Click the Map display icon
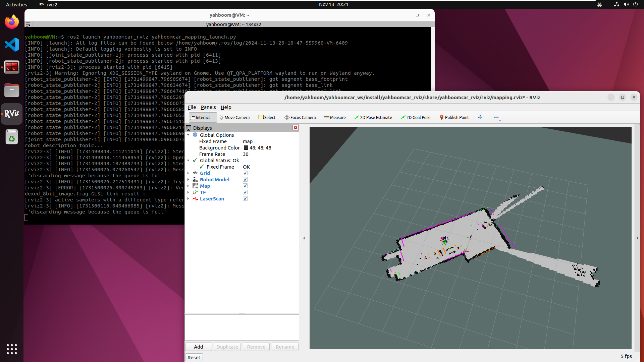This screenshot has height=362, width=644. 195,186
